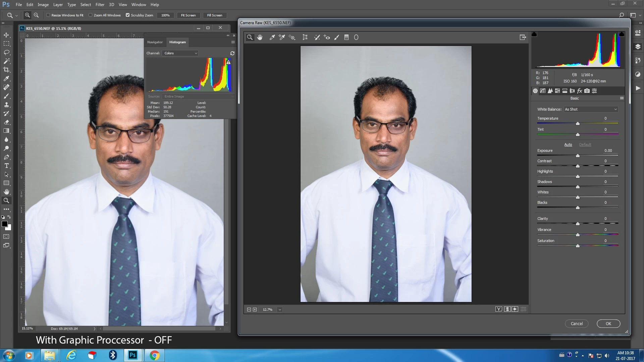Select the Crop tool in Photoshop toolbar
The height and width of the screenshot is (362, 644).
pyautogui.click(x=6, y=70)
